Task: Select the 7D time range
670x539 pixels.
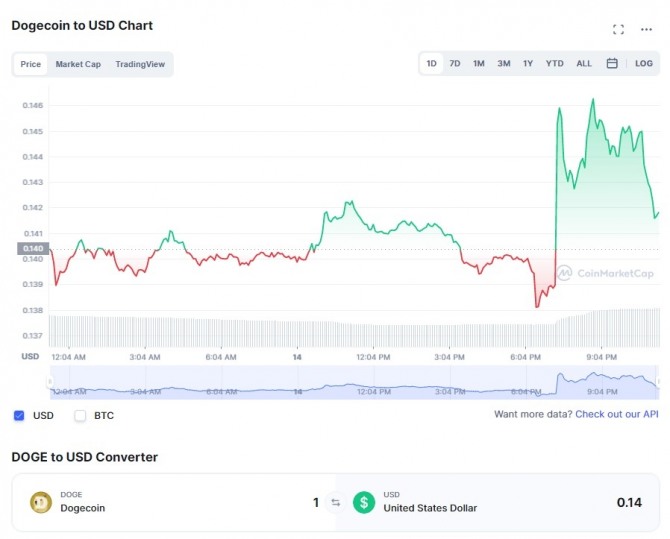Action: (455, 64)
